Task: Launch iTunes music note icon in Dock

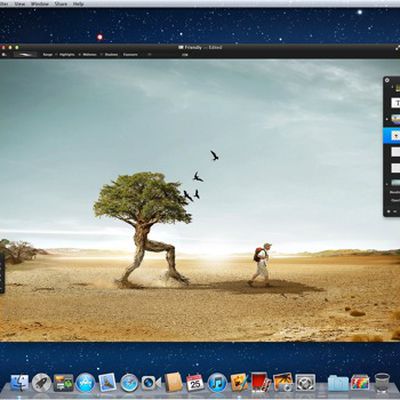Action: (217, 383)
